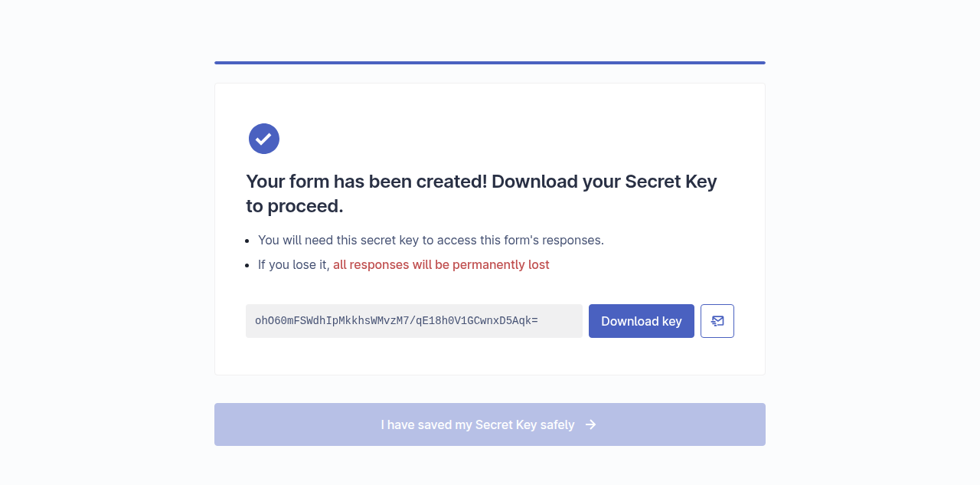Image resolution: width=980 pixels, height=485 pixels.
Task: Select the secret key text field
Action: (x=414, y=321)
